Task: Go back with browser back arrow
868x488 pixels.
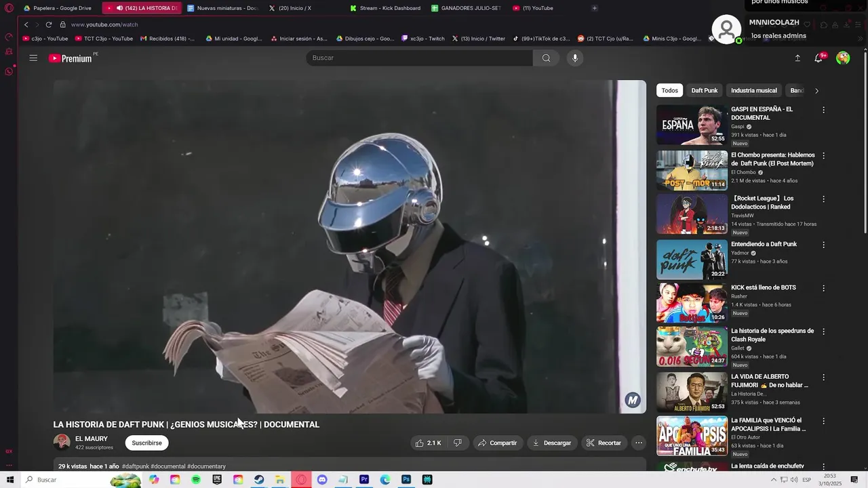Action: (26, 24)
